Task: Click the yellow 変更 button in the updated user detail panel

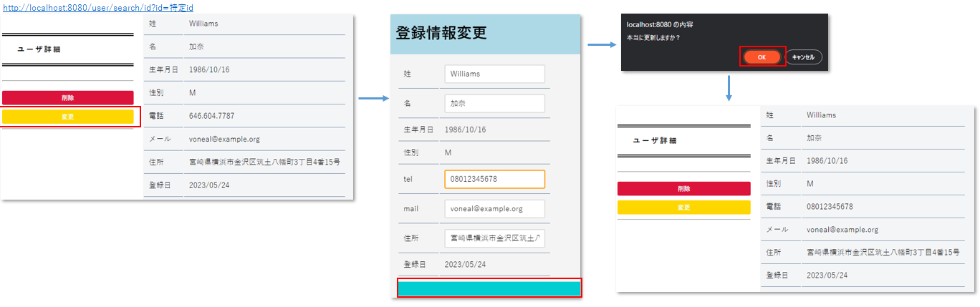Action: pos(684,208)
